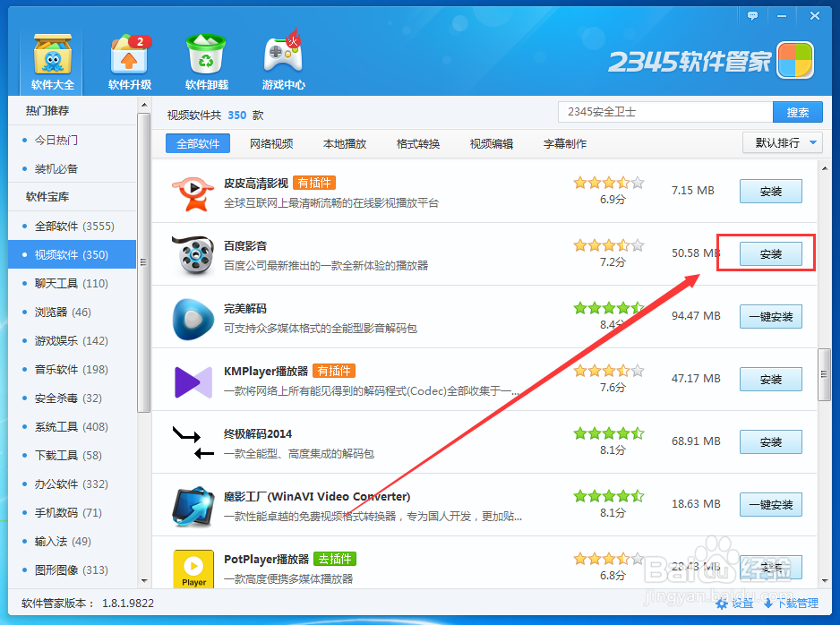Image resolution: width=840 pixels, height=625 pixels.
Task: Switch to the 视频编辑 tab
Action: pos(492,143)
